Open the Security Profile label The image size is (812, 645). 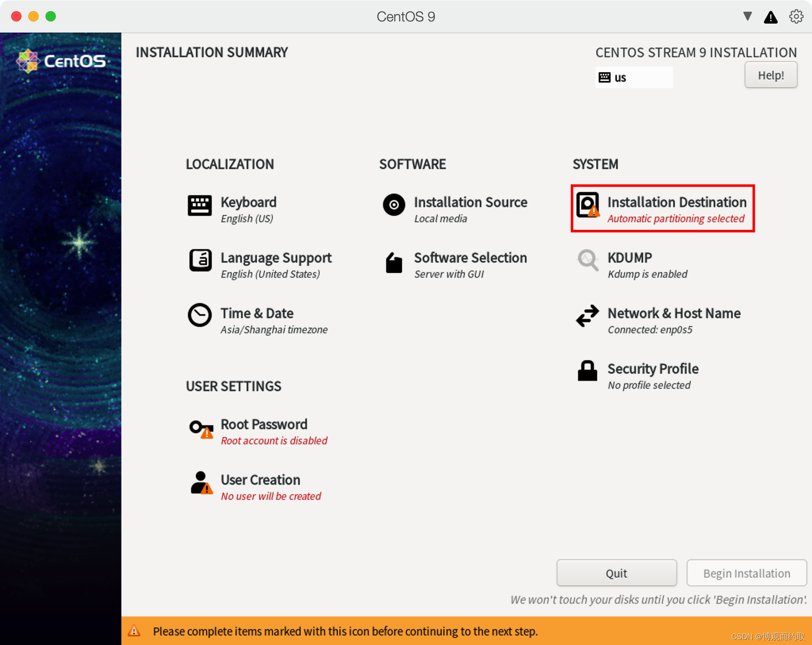653,369
